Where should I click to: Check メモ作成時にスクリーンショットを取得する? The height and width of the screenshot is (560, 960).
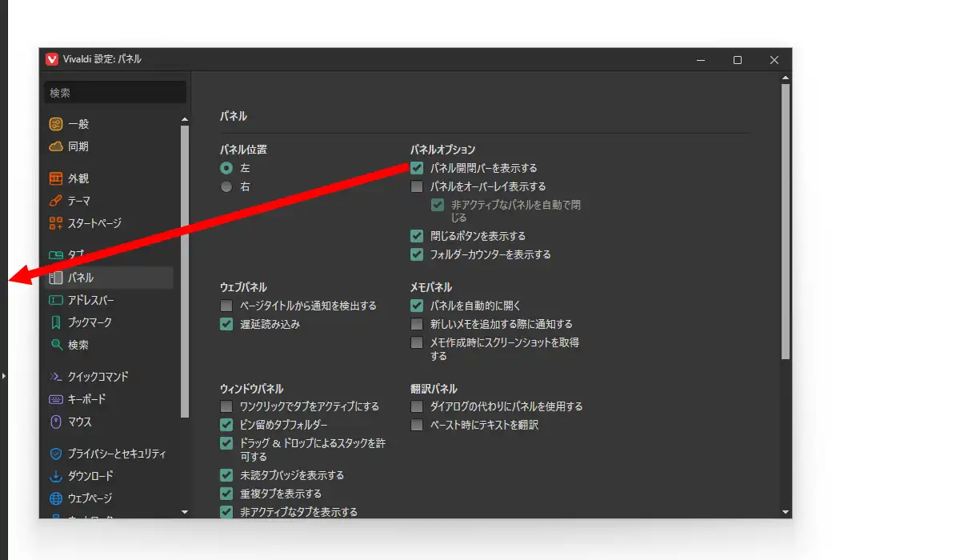point(417,342)
